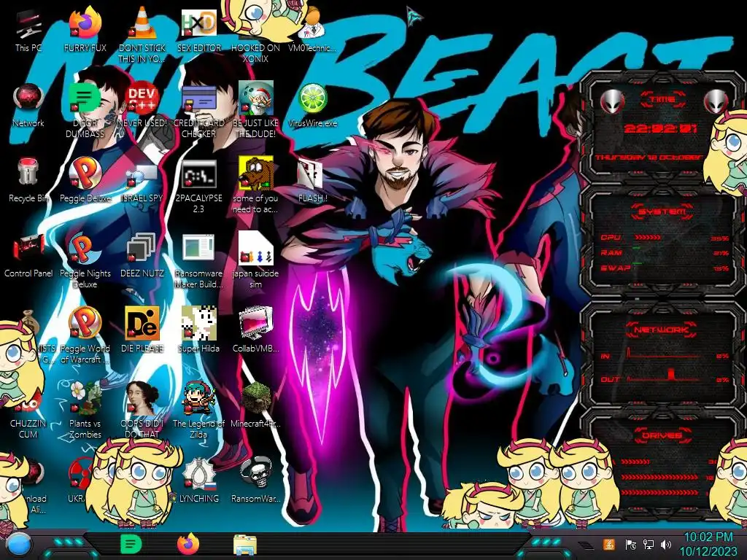Click the OUT traffic graph in NETWORK widget
This screenshot has height=560, width=747.
point(664,376)
